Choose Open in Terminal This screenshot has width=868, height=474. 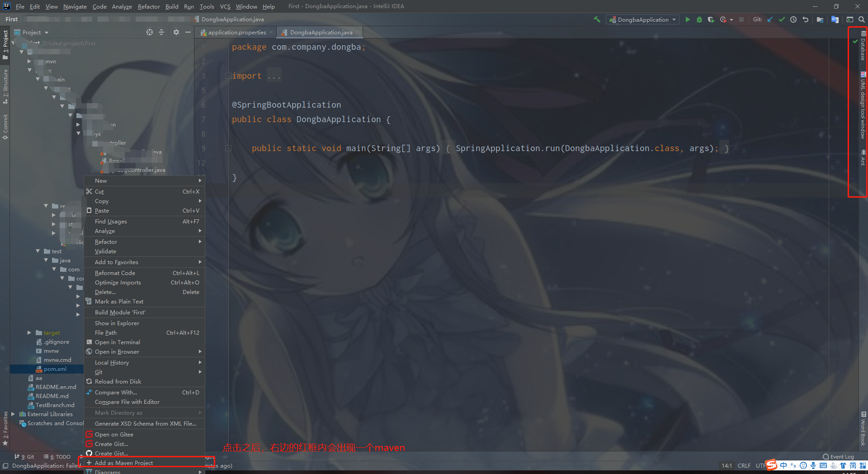pos(145,342)
